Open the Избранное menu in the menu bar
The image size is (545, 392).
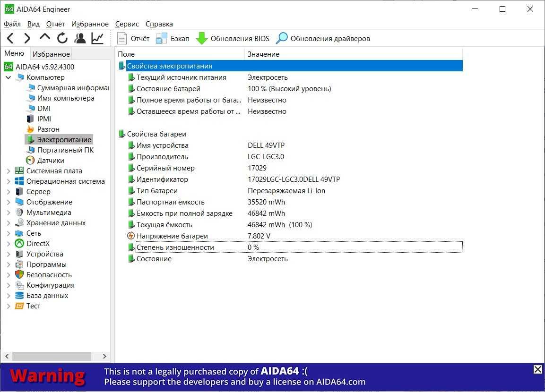click(x=90, y=24)
